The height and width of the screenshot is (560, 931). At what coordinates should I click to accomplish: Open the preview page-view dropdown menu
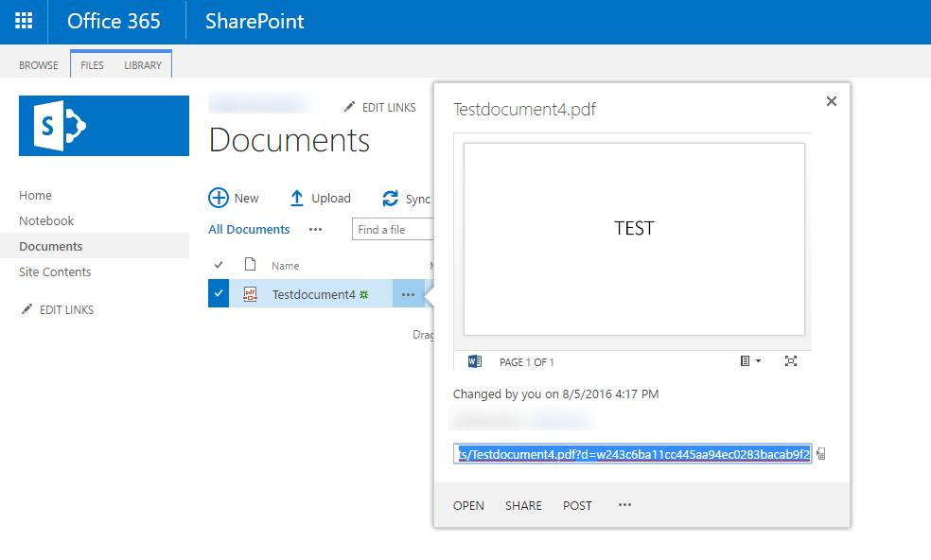click(750, 361)
